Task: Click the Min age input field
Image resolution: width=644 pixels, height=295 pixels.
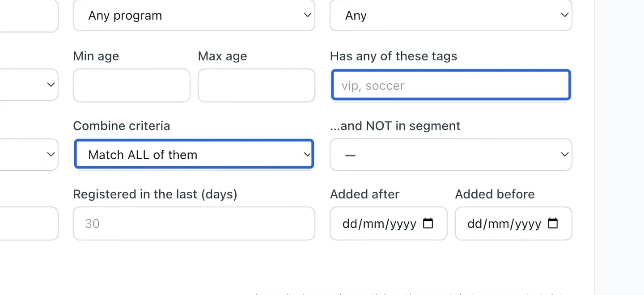Action: [x=131, y=85]
